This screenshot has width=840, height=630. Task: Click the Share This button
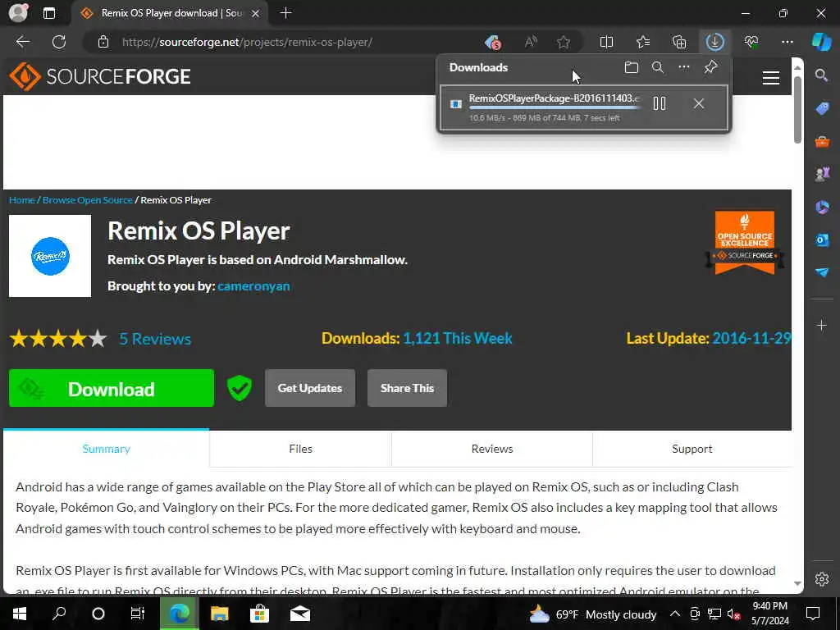(407, 388)
